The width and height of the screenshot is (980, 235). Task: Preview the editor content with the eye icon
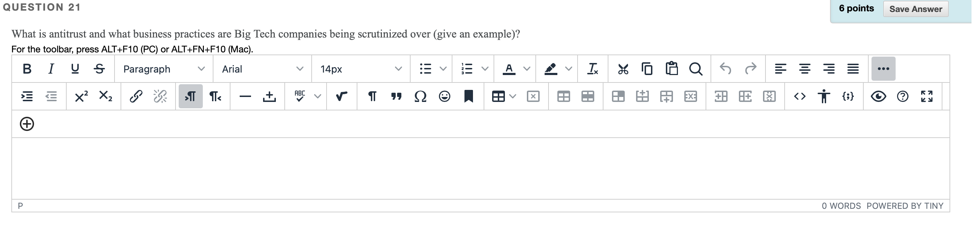click(880, 96)
